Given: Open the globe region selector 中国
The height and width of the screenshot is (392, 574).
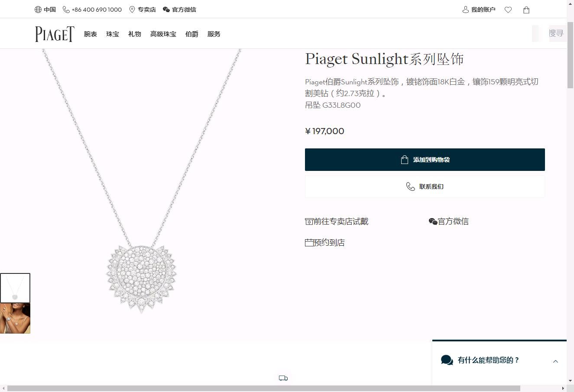Looking at the screenshot, I should (x=45, y=10).
